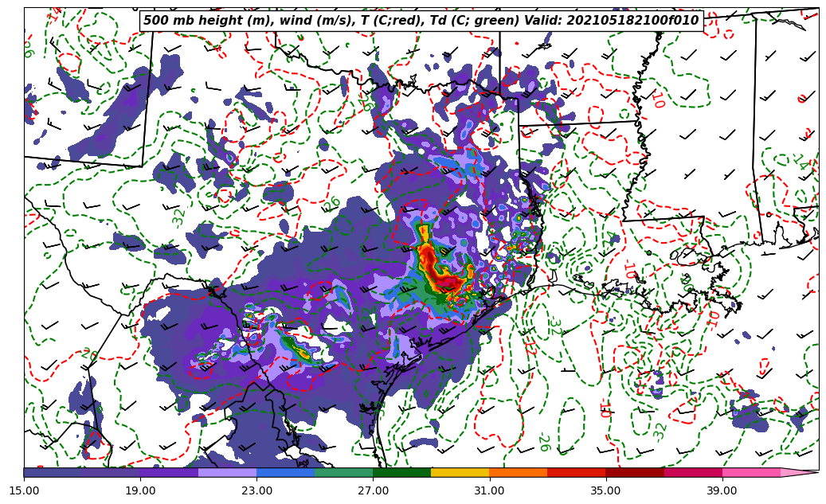The width and height of the screenshot is (826, 504).
Task: Click the 39.00 colorbar tick label
Action: coord(722,490)
